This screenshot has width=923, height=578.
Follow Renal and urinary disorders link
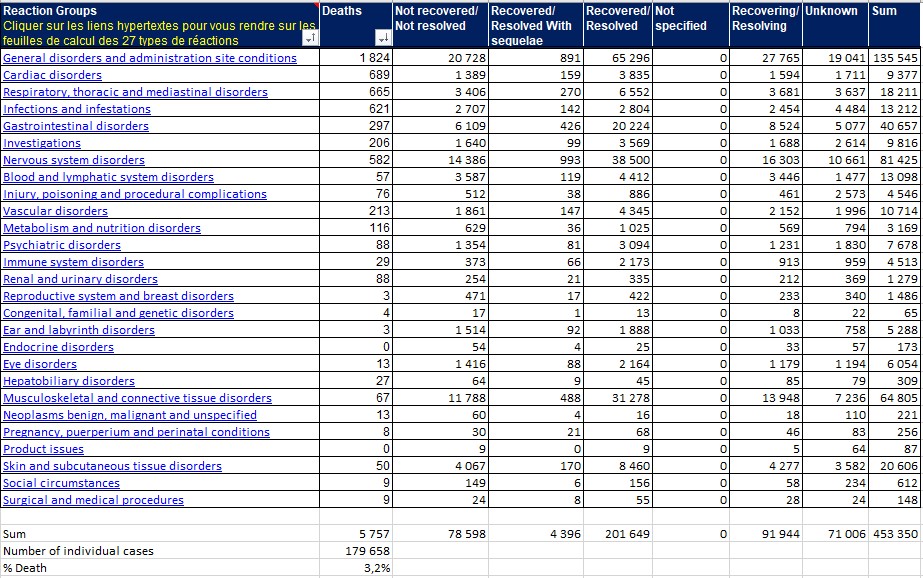click(x=81, y=279)
